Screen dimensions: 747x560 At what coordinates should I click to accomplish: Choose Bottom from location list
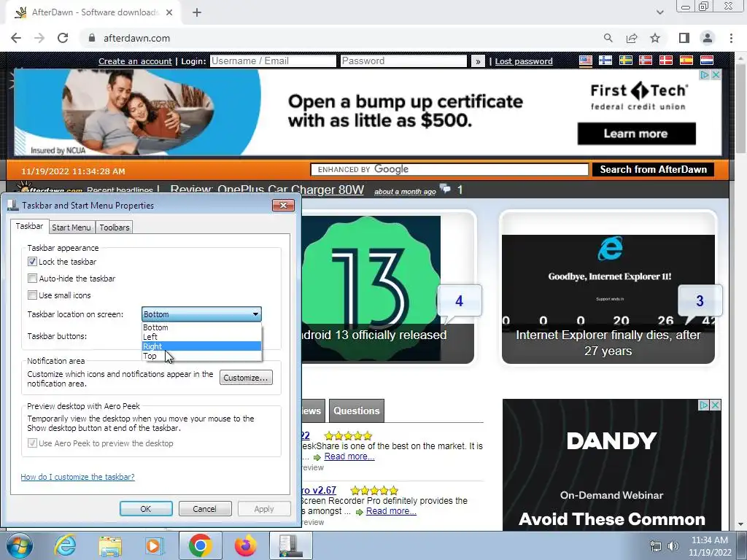[x=202, y=327]
